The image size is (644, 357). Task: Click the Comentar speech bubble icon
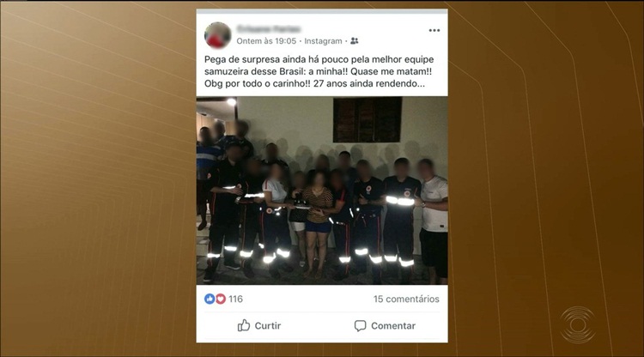click(360, 326)
